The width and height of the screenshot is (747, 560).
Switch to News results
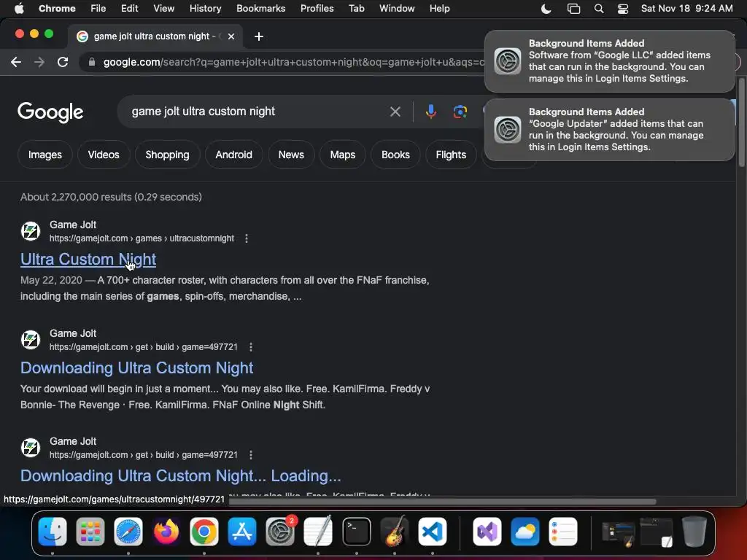291,155
